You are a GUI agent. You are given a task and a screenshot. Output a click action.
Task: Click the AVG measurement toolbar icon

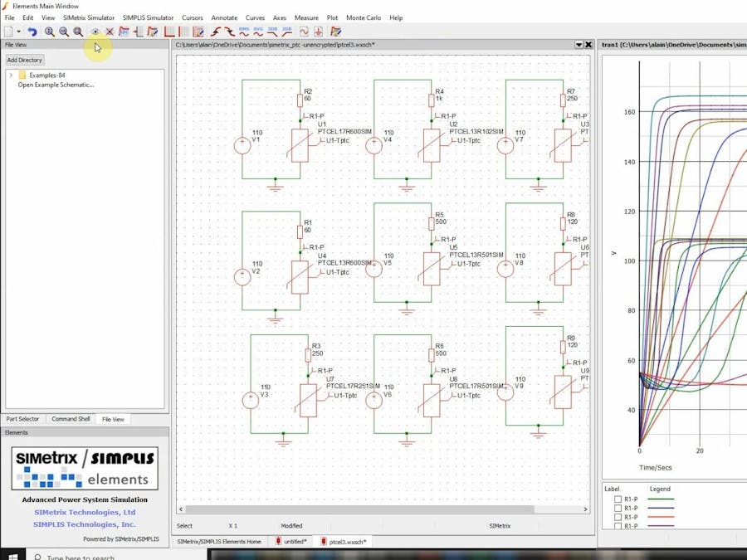click(258, 32)
